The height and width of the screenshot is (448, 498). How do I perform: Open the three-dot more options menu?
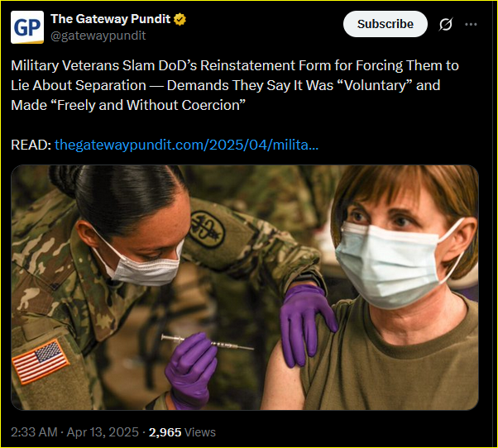[x=471, y=24]
